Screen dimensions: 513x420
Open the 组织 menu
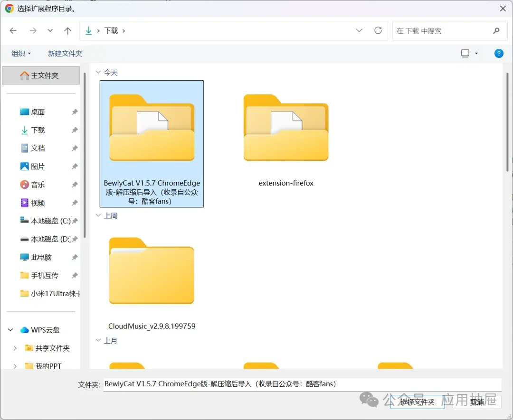(x=21, y=53)
